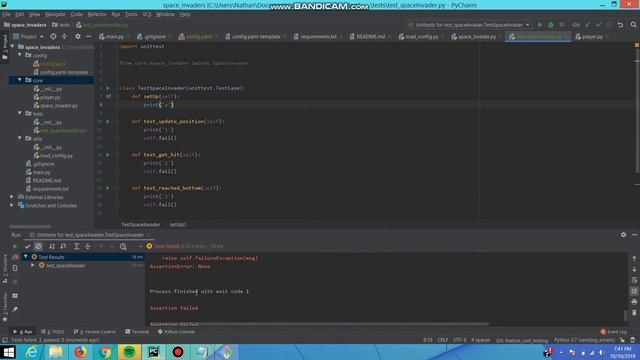Viewport: 640px width, 360px height.
Task: Toggle show passed tests checkmark
Action: tap(27, 246)
